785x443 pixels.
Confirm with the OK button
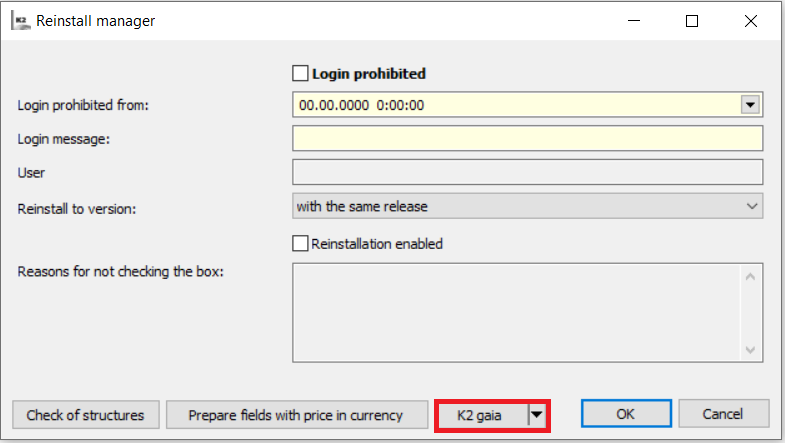tap(625, 414)
